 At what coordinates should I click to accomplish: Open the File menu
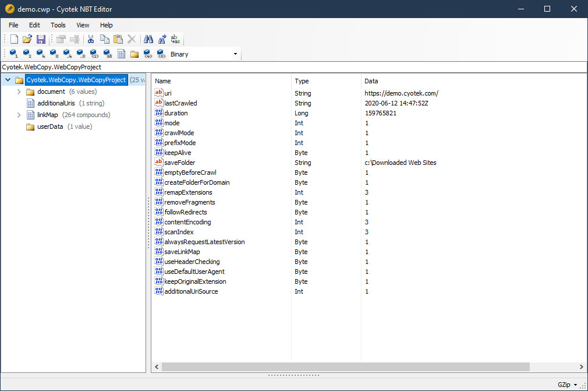(x=13, y=25)
